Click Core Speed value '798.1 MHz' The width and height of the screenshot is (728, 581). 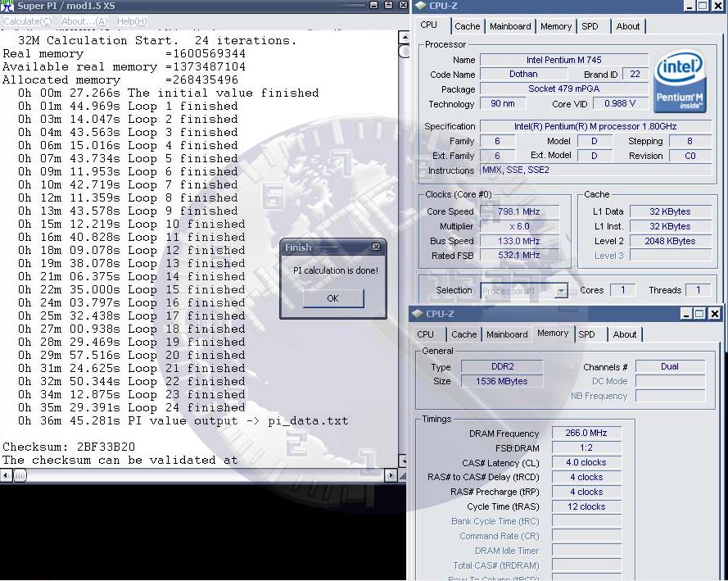518,211
